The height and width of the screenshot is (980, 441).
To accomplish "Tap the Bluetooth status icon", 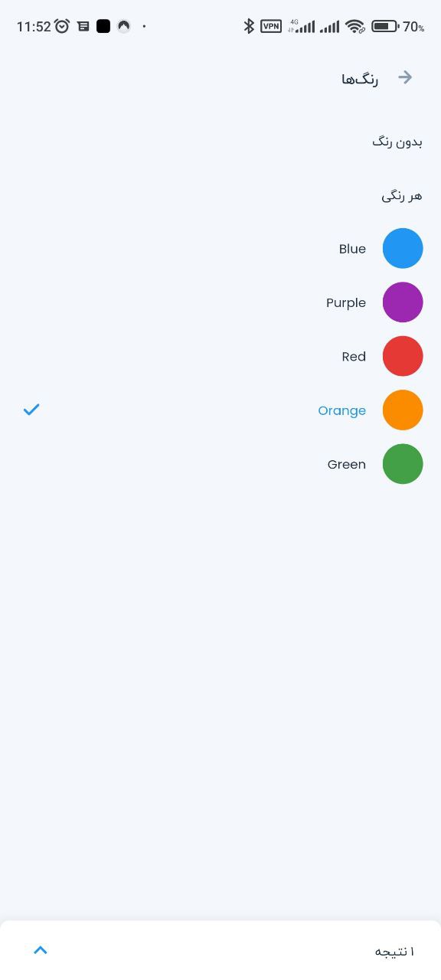I will click(249, 26).
